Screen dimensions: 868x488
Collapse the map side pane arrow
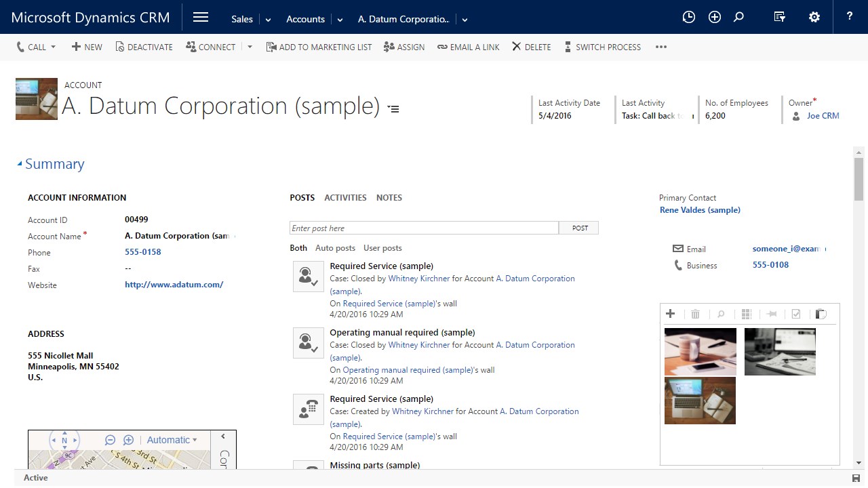point(223,436)
